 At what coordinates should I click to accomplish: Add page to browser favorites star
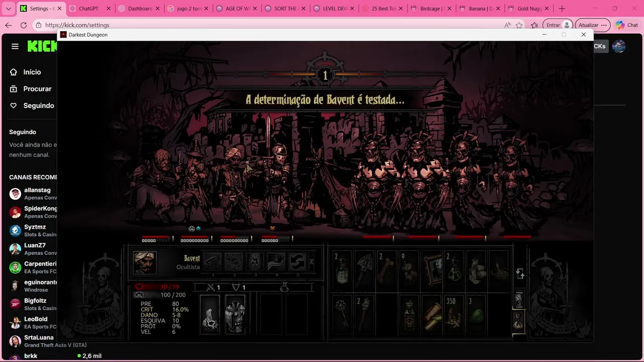(519, 25)
